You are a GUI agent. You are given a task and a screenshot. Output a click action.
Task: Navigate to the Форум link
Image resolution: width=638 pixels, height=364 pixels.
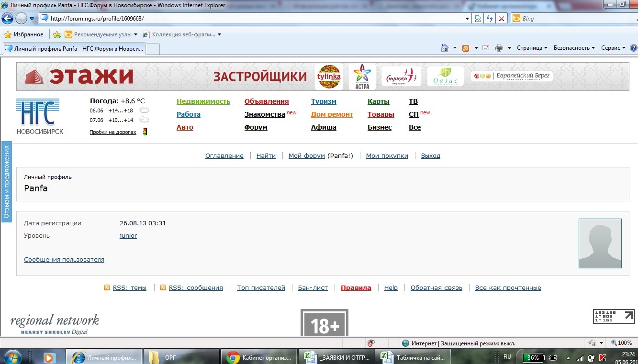[256, 127]
